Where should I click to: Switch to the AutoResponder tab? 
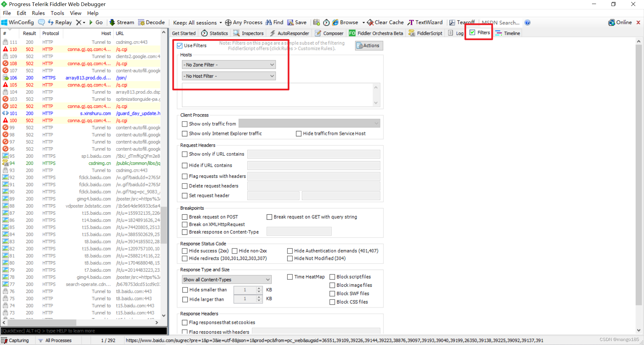tap(289, 33)
